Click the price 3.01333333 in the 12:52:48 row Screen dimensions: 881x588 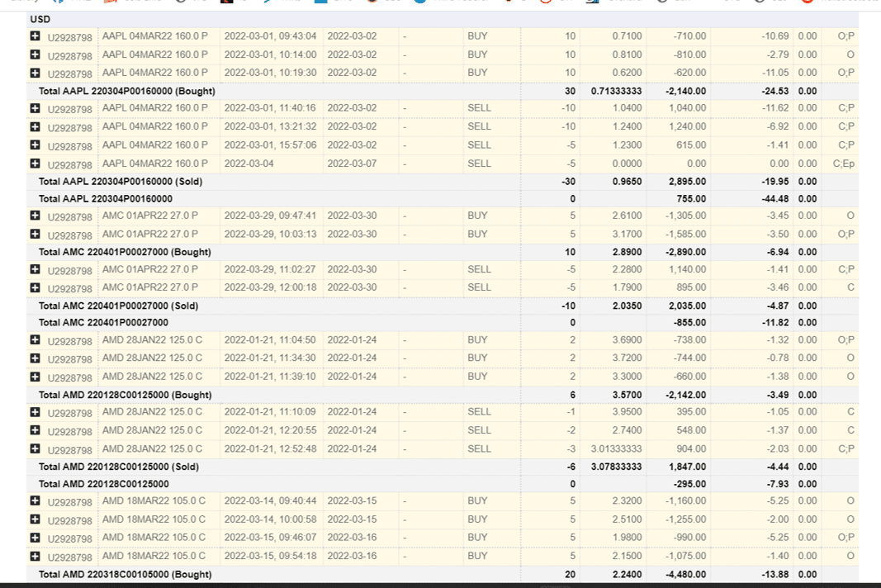(616, 449)
